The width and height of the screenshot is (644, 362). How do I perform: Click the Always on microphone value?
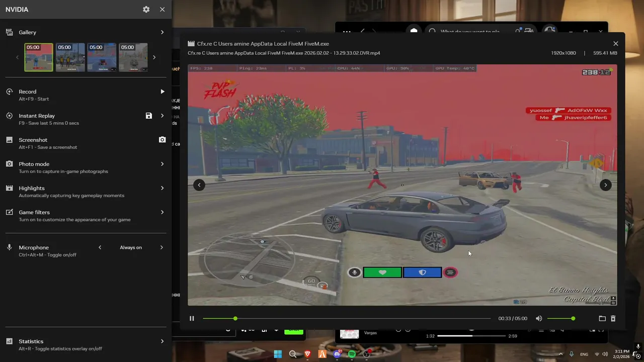pyautogui.click(x=131, y=247)
